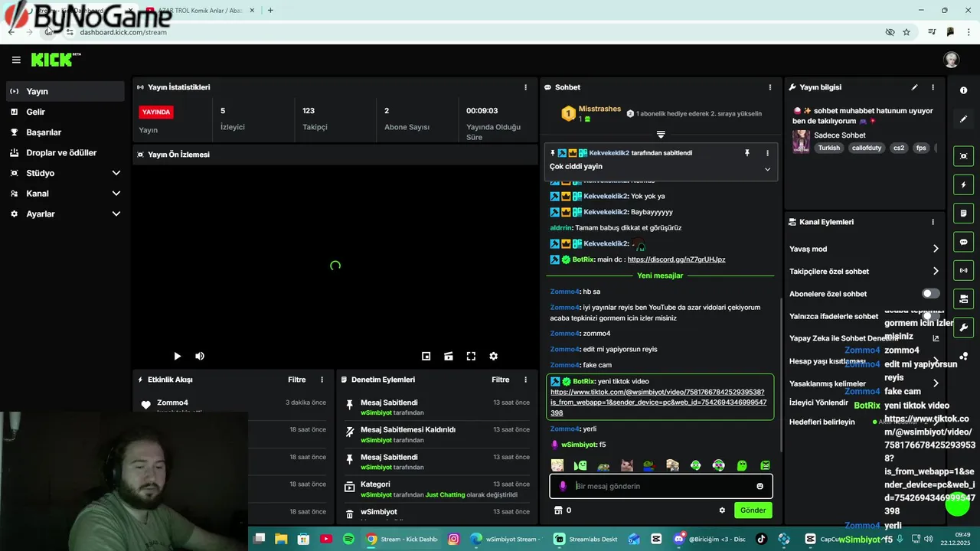This screenshot has height=551, width=980.
Task: Pick the cat face emote
Action: (x=626, y=465)
